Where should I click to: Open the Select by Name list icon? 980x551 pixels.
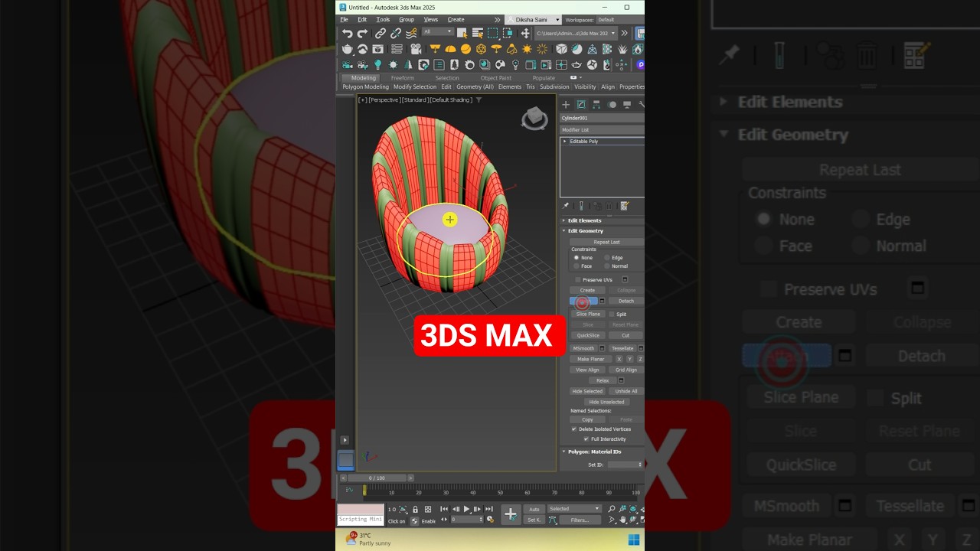478,33
